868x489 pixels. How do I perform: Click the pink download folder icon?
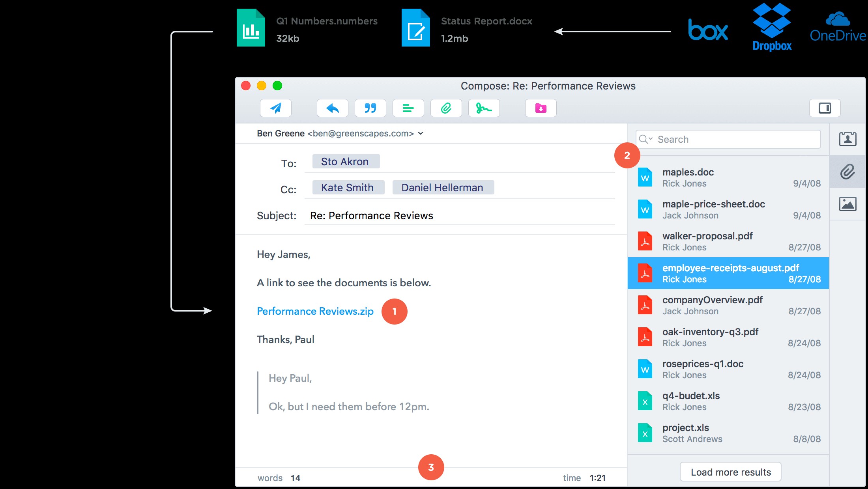tap(541, 108)
